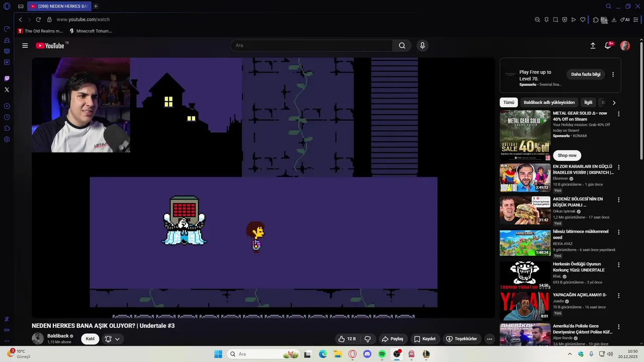Viewport: 644px width, 362px height.
Task: Open Spotify from the taskbar
Action: [382, 354]
